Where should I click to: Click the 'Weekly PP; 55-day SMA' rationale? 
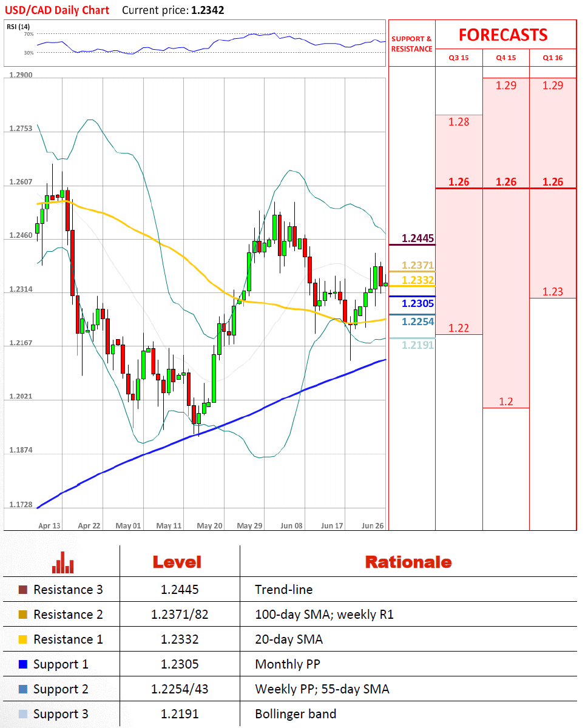point(322,689)
